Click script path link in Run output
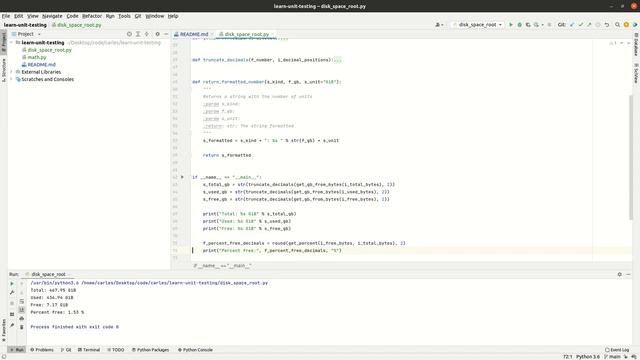 pyautogui.click(x=175, y=283)
